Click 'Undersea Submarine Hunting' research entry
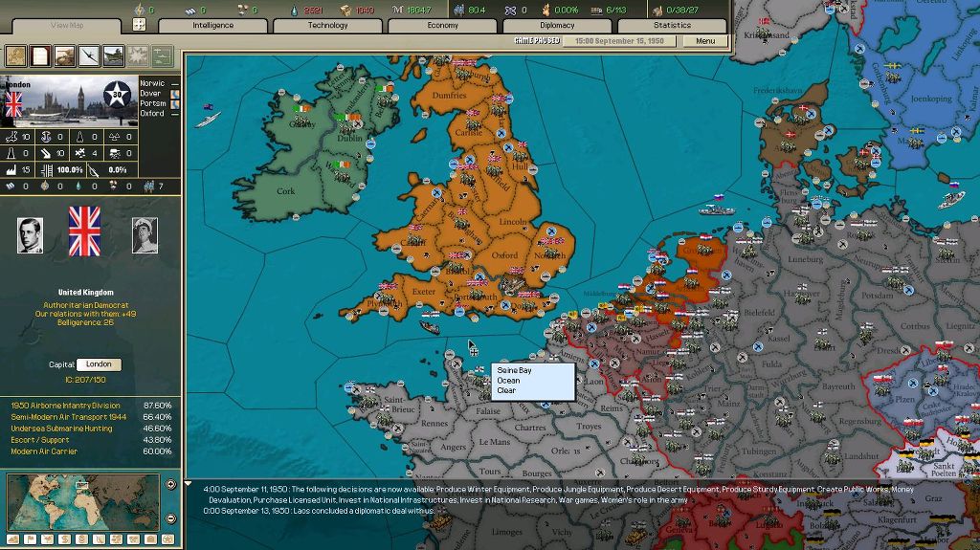The image size is (980, 550). pos(61,429)
